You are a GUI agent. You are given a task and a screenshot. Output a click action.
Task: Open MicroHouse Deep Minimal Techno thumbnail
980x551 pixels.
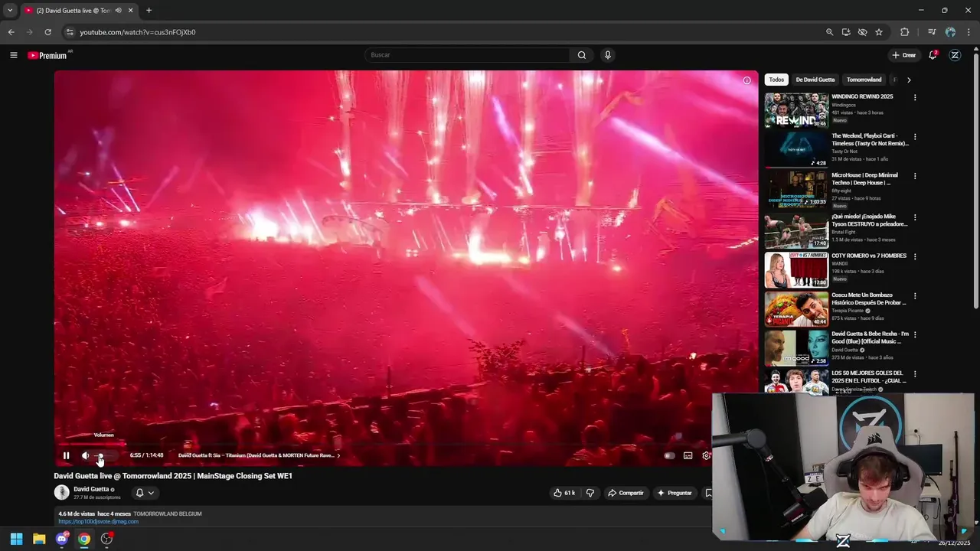pyautogui.click(x=796, y=189)
